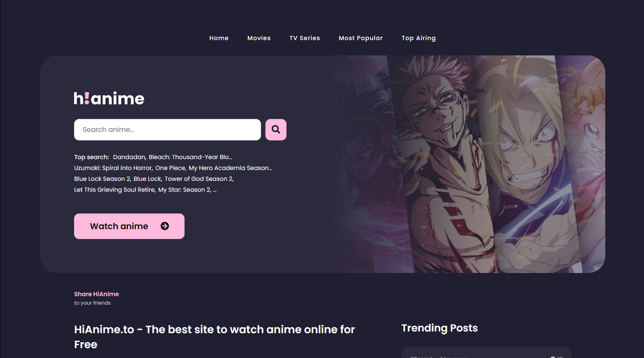Click the Watch anime button
Screen dimensions: 644x358
[x=129, y=226]
